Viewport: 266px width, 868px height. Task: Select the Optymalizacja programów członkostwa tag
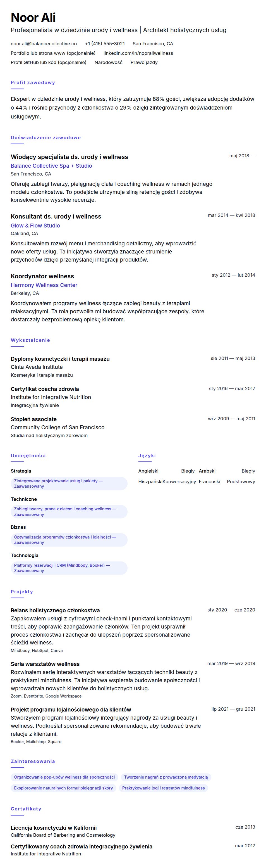(69, 540)
